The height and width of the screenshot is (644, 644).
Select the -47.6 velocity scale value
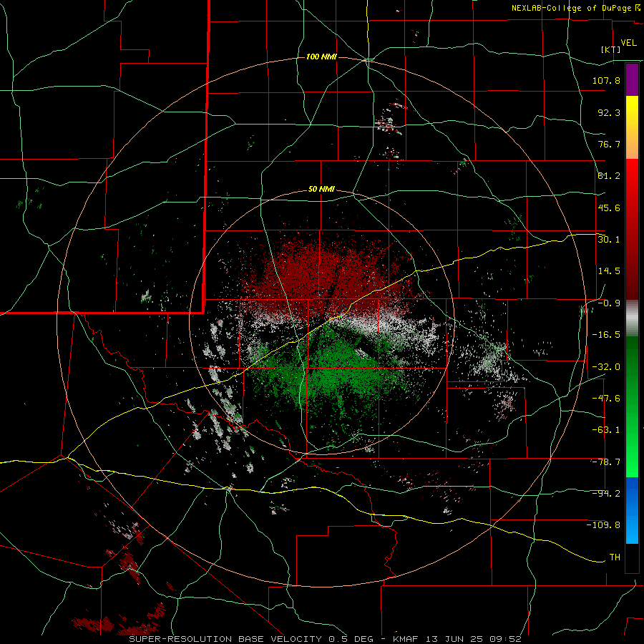coord(606,399)
